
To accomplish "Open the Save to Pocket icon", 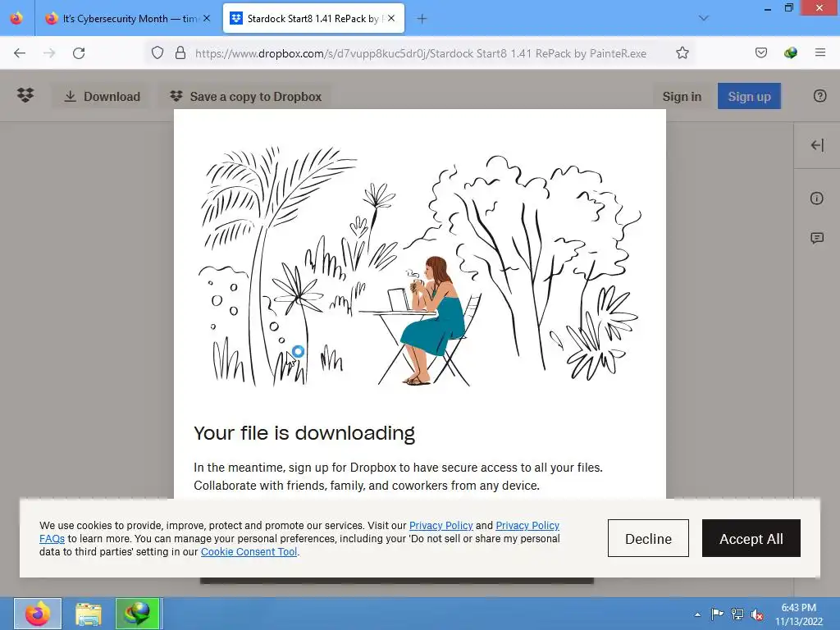I will (x=761, y=52).
